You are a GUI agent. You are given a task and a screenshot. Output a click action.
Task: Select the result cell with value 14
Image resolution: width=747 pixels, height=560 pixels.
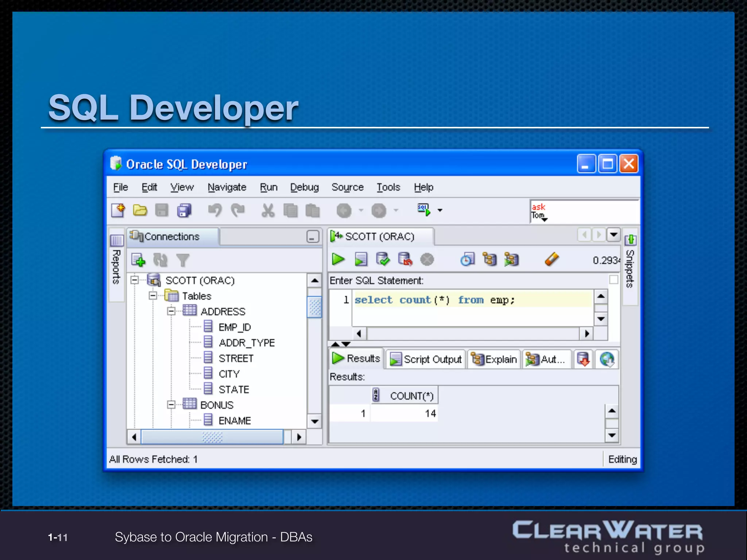click(404, 413)
